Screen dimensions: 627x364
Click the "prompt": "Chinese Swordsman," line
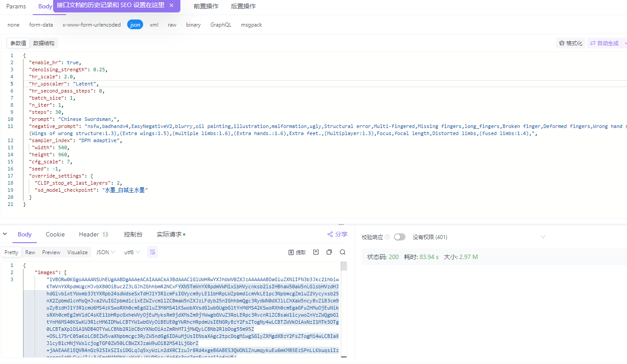coord(74,119)
